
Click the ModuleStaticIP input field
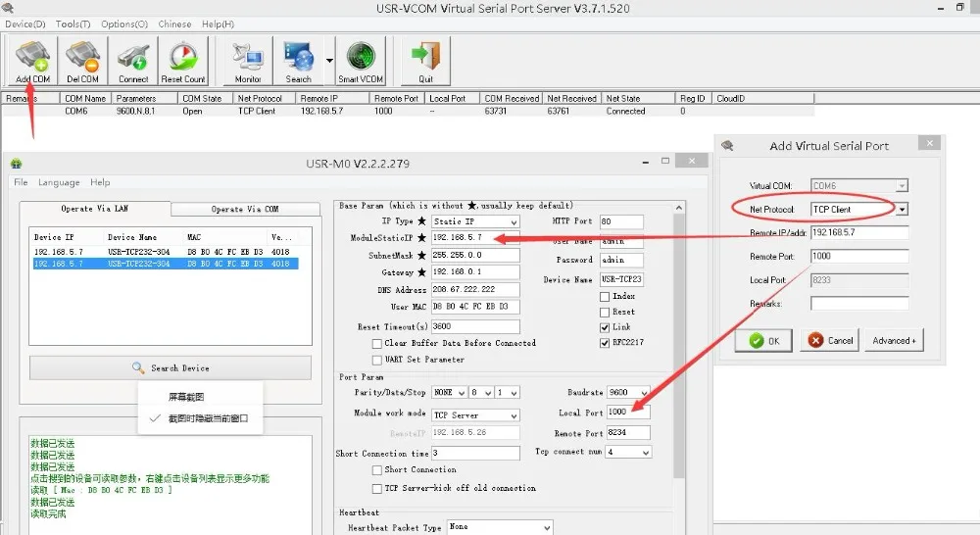coord(475,237)
